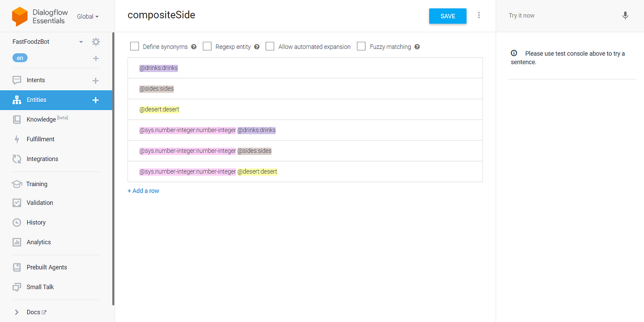This screenshot has height=322, width=644.
Task: Open the Fulfillment section
Action: [x=41, y=139]
